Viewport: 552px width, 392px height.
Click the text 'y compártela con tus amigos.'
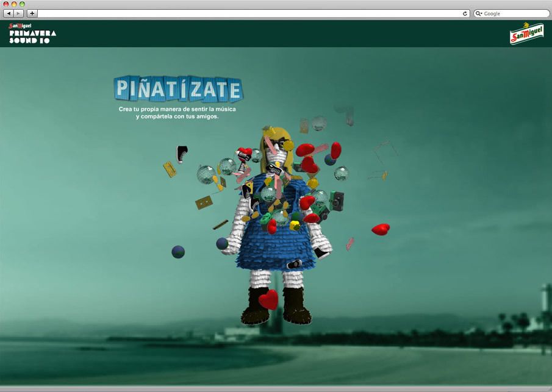(177, 116)
